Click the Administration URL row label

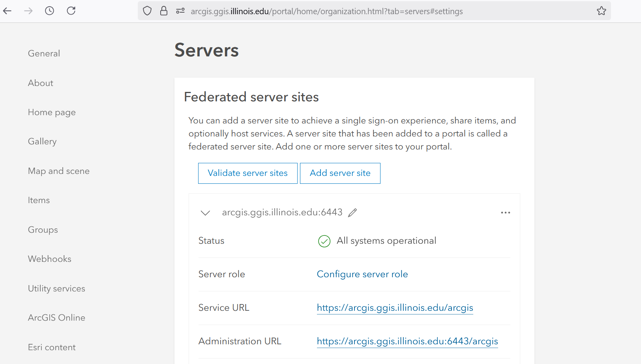pyautogui.click(x=240, y=342)
